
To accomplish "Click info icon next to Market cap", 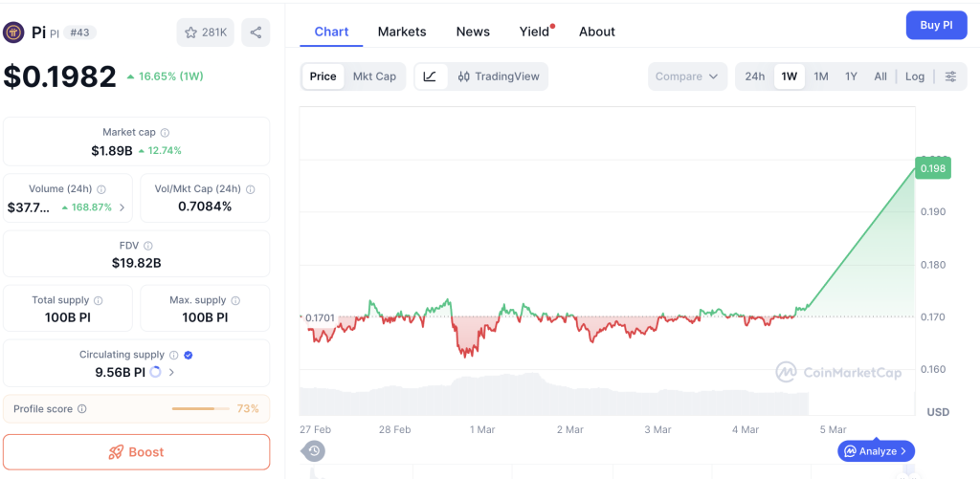I will click(165, 132).
